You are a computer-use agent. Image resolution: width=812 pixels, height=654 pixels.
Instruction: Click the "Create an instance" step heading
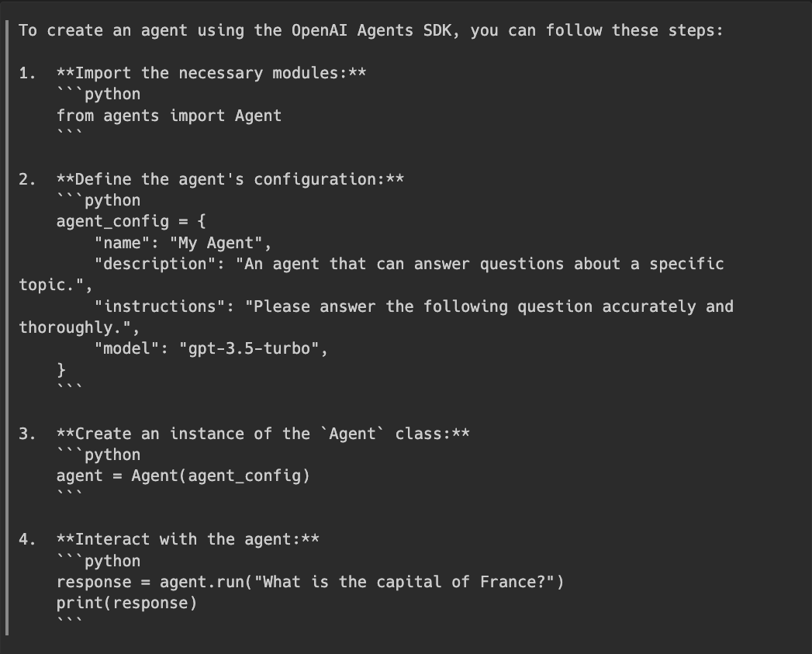pyautogui.click(x=262, y=434)
